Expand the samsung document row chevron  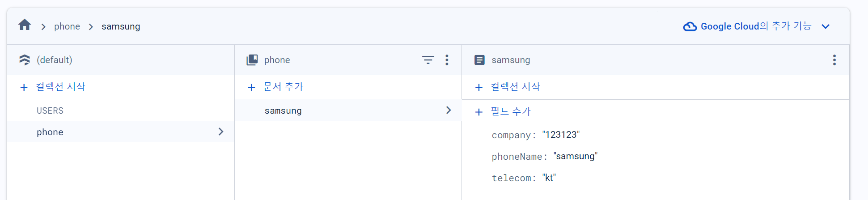pyautogui.click(x=449, y=110)
